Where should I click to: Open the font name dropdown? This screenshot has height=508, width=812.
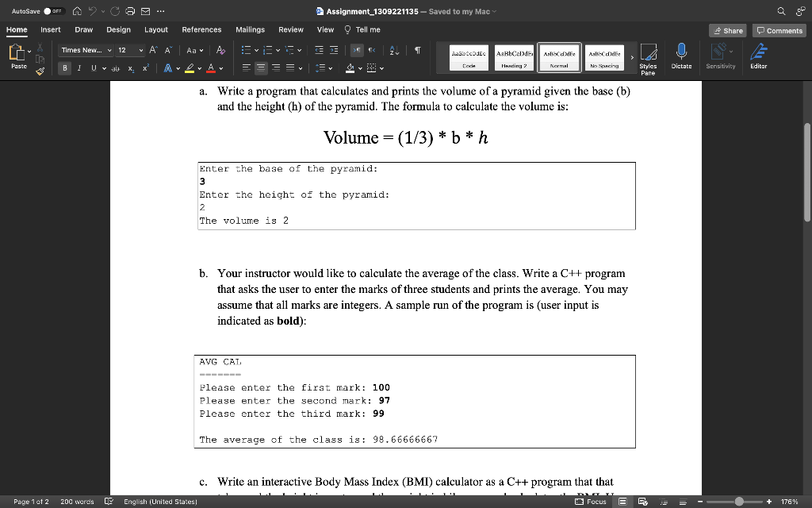[x=109, y=50]
